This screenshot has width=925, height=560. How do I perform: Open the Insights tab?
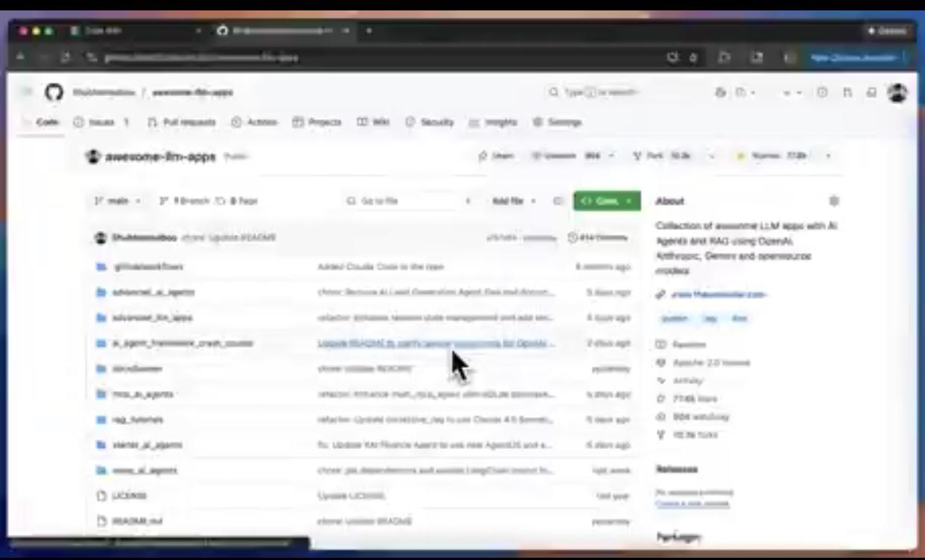pos(493,122)
